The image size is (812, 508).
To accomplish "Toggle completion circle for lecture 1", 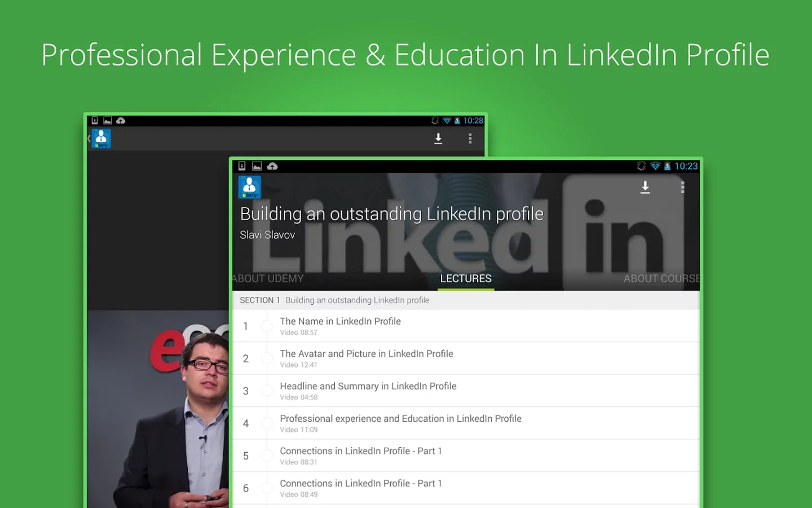I will [267, 326].
